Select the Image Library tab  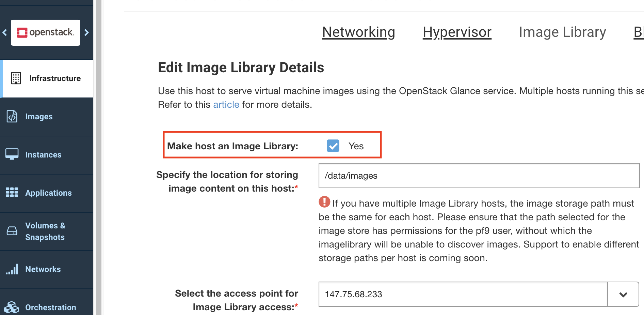562,32
